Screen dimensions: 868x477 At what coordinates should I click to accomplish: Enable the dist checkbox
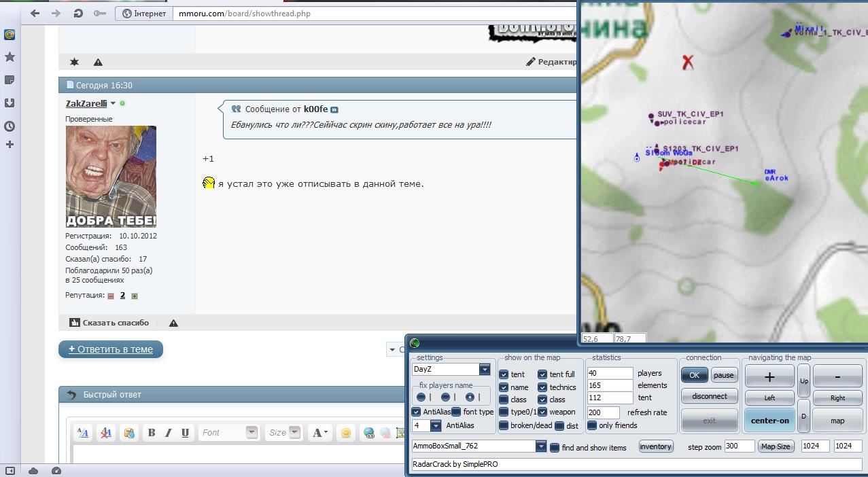559,426
